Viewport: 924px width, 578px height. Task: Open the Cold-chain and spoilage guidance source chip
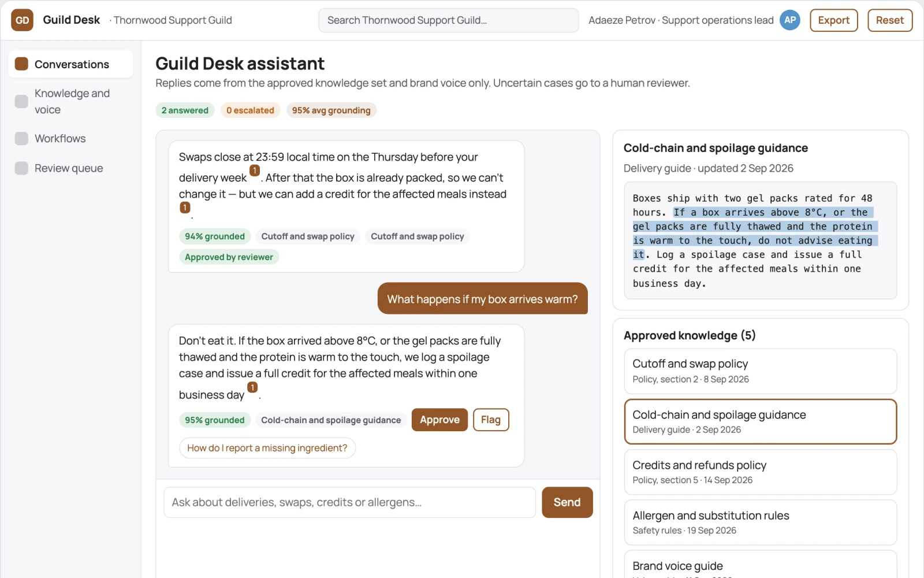[x=331, y=420]
